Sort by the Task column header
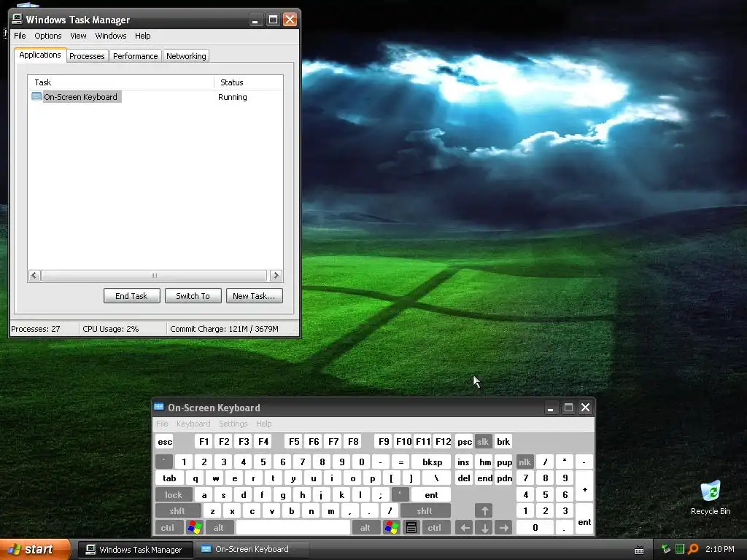The width and height of the screenshot is (747, 560). click(x=121, y=82)
